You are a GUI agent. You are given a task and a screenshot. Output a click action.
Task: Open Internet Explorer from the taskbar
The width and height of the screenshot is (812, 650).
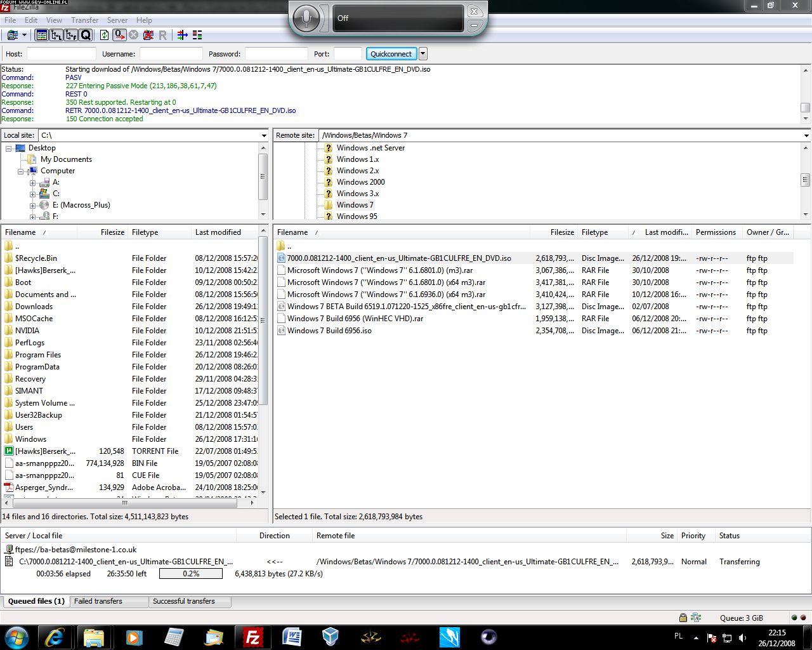(x=55, y=637)
